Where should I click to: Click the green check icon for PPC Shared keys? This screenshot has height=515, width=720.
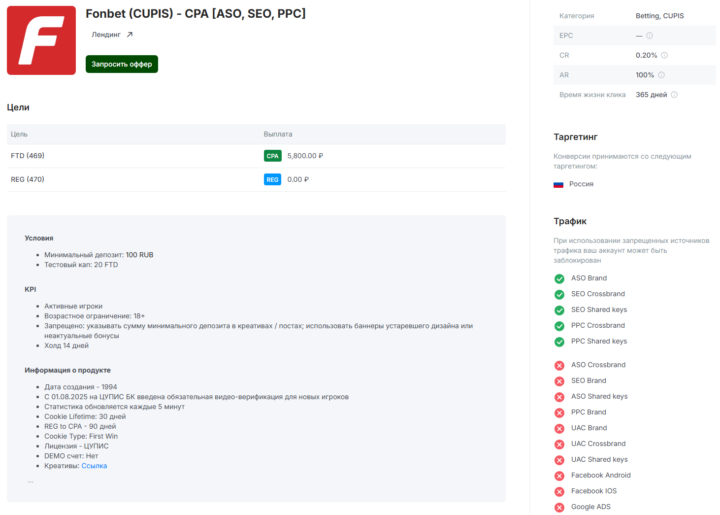[x=559, y=342]
